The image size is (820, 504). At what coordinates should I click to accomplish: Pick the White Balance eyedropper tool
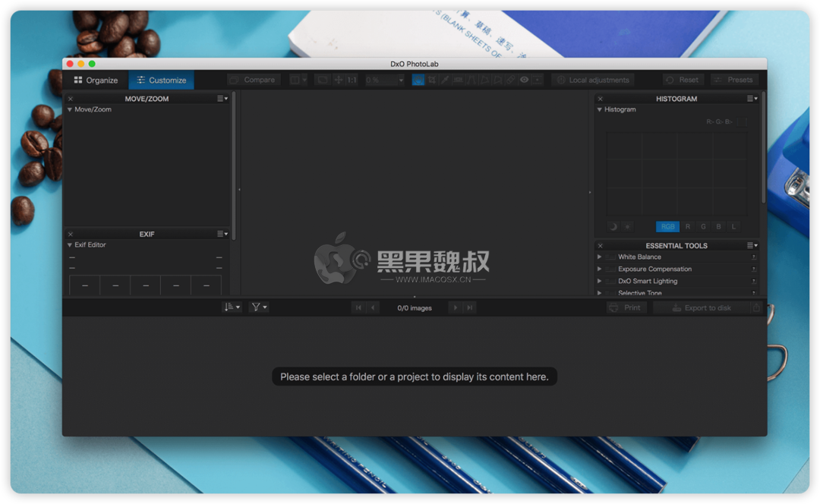click(x=444, y=79)
